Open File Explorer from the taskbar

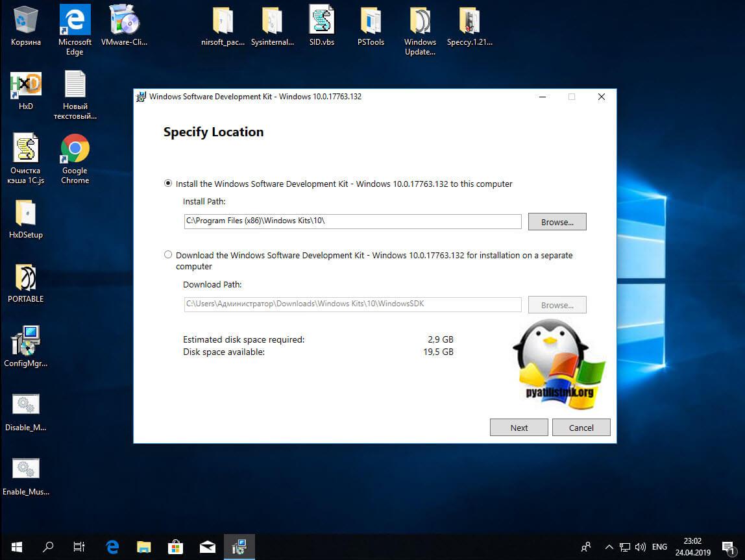tap(144, 547)
